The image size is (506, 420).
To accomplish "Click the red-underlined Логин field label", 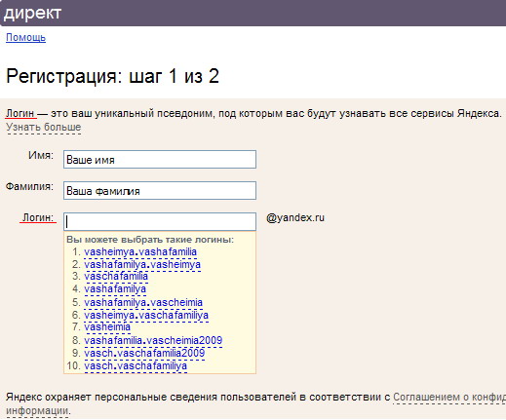I will point(38,217).
